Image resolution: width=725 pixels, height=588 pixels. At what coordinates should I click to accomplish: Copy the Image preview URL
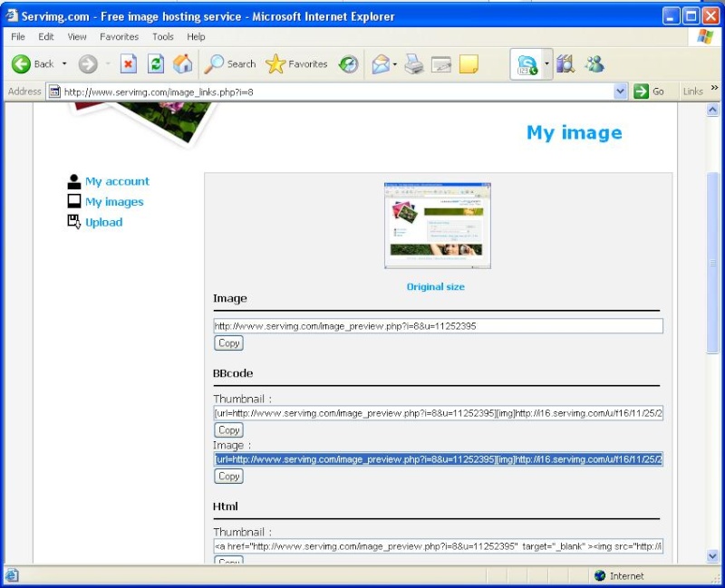tap(228, 343)
